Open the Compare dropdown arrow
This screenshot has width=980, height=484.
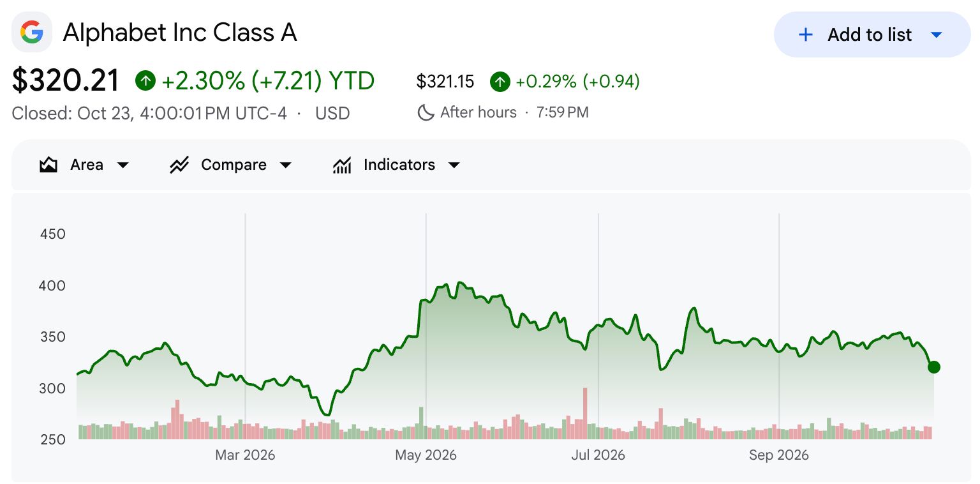[286, 165]
